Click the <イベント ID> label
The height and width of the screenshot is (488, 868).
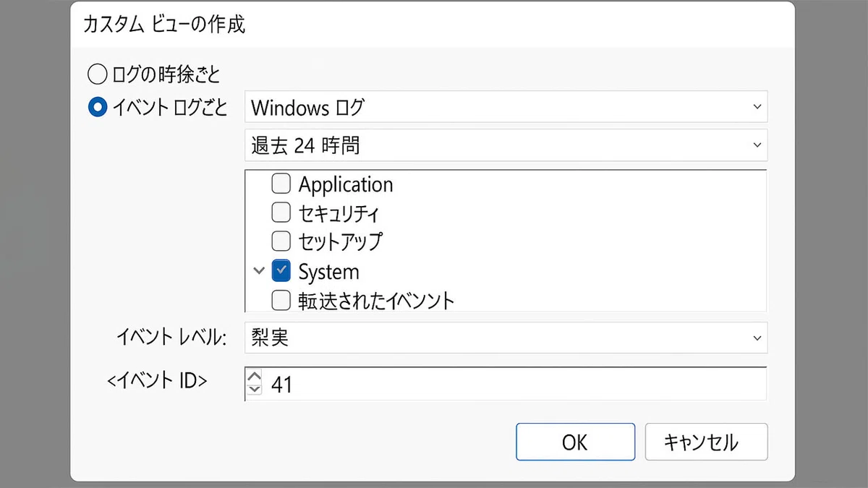tap(157, 380)
